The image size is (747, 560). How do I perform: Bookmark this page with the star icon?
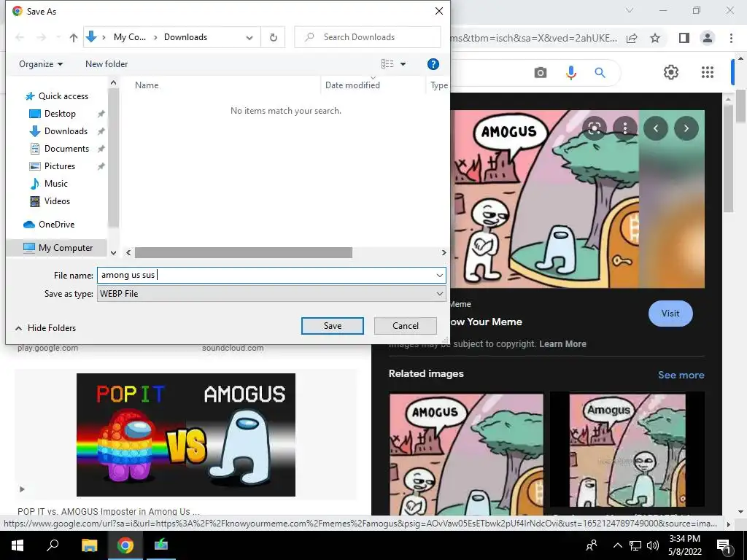click(x=655, y=38)
